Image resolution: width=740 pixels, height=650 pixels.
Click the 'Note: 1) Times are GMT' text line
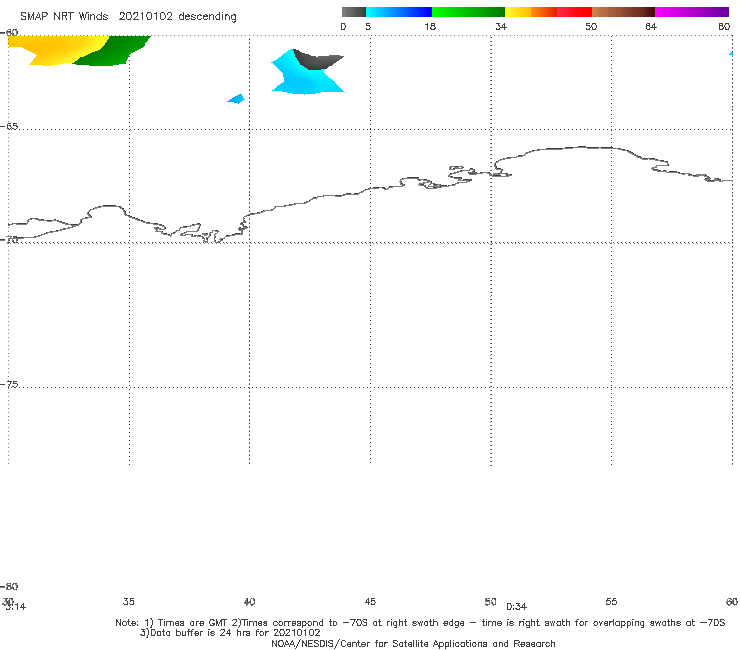pyautogui.click(x=420, y=623)
